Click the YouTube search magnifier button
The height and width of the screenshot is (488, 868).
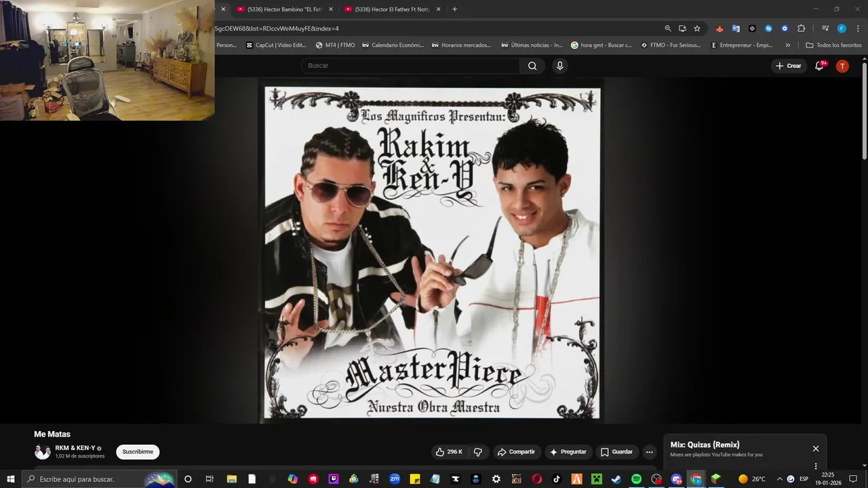pos(532,66)
